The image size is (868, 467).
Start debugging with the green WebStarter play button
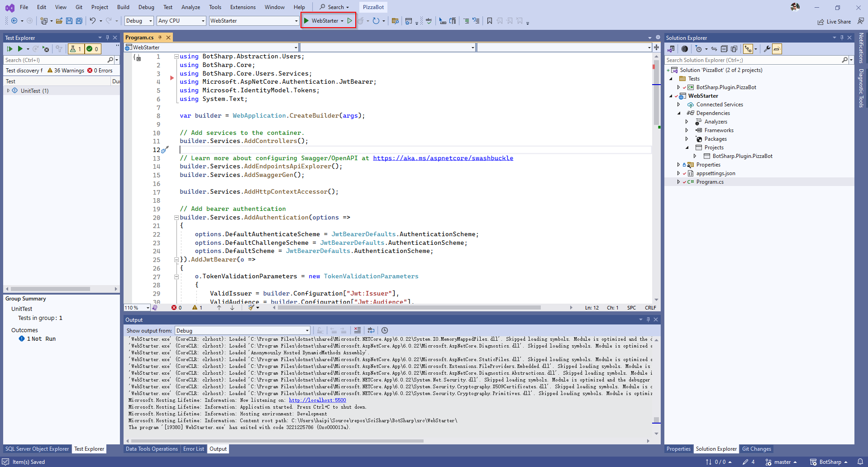coord(321,21)
